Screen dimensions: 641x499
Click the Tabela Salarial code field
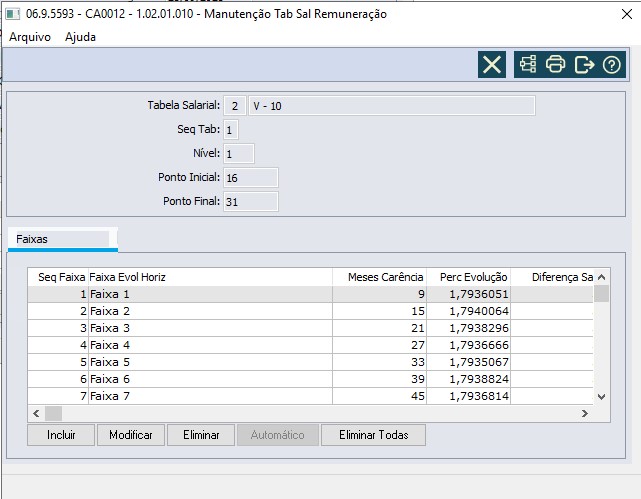point(235,106)
